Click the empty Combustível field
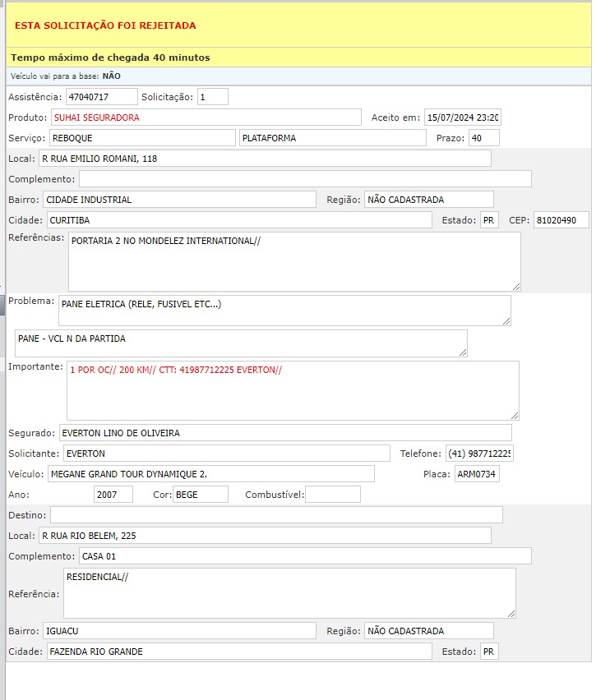Screen dimensions: 610x700 coord(332,495)
